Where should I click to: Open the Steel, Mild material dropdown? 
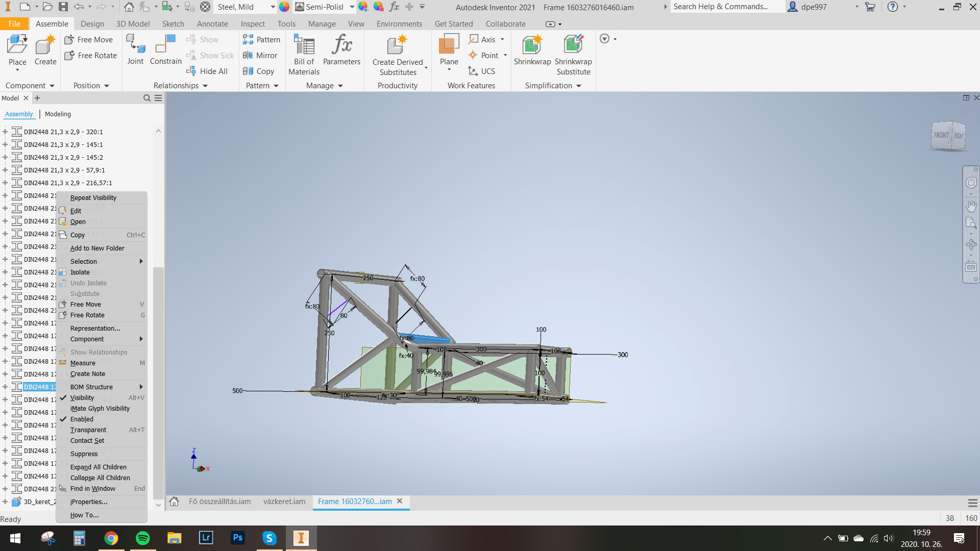[x=272, y=7]
